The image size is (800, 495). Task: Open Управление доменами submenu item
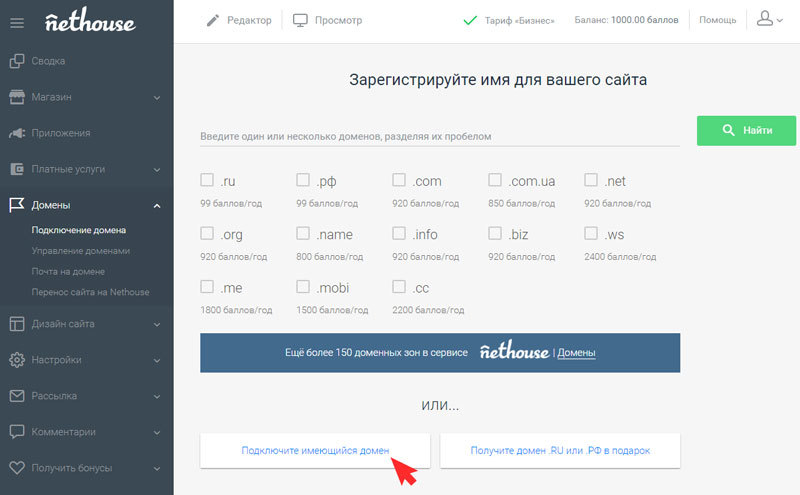(x=81, y=251)
